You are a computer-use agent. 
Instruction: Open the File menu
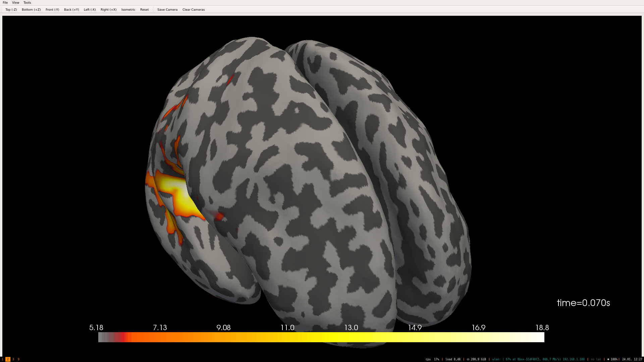coord(5,2)
